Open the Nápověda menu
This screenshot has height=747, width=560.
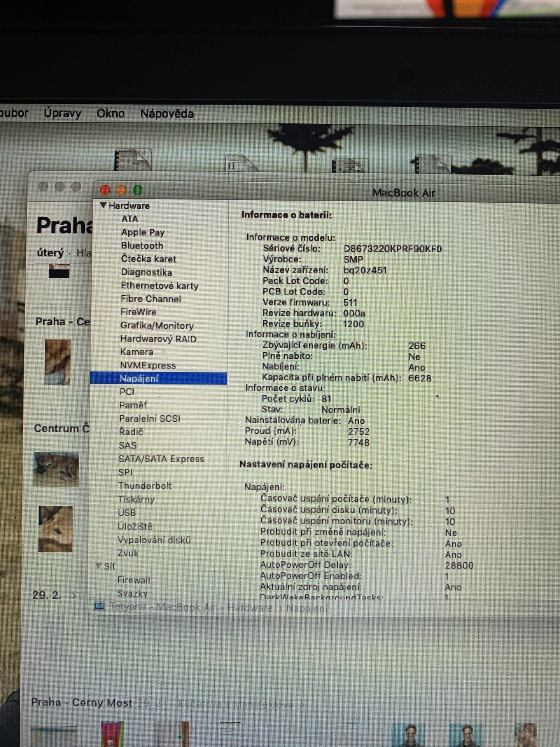[x=167, y=114]
